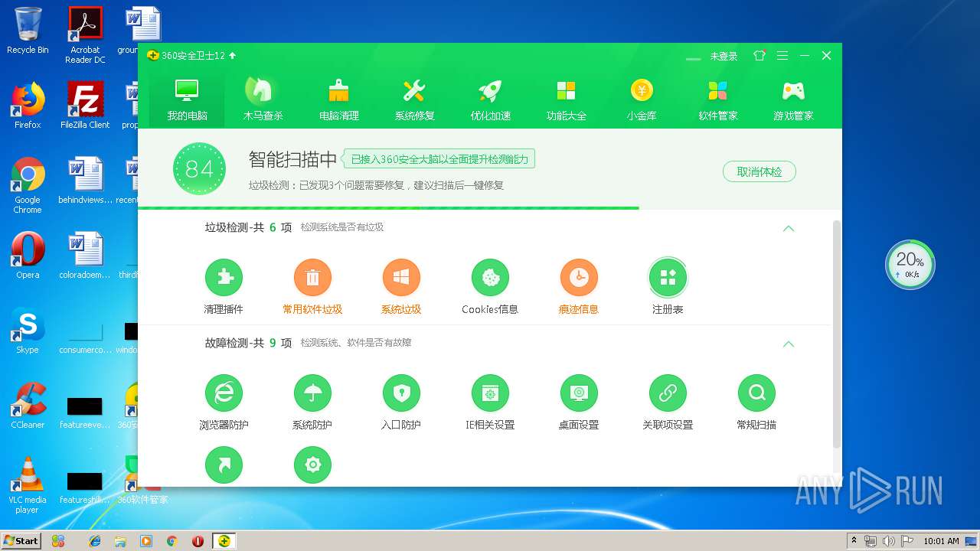The image size is (980, 551).
Task: Click the results list vertical scrollbar
Action: 837,334
